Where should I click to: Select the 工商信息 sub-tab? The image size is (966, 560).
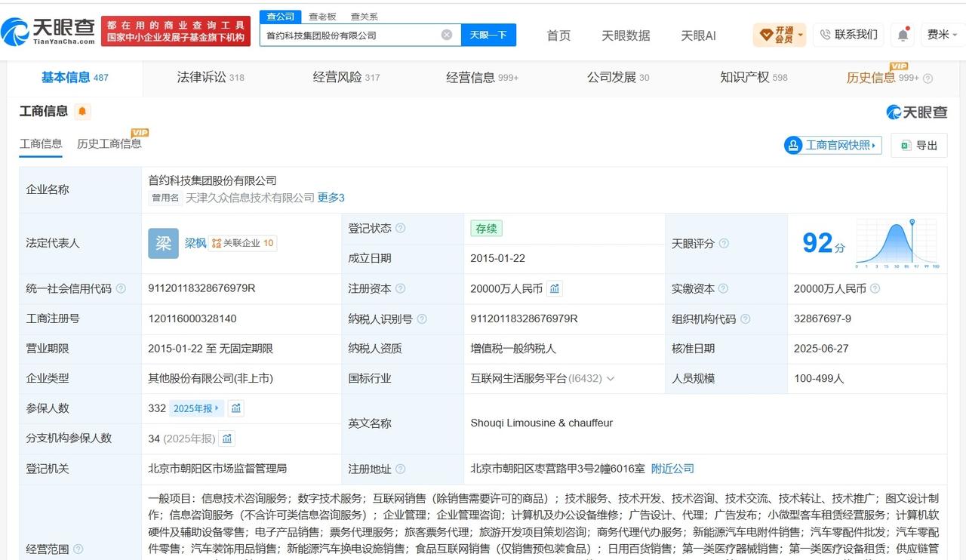click(41, 143)
